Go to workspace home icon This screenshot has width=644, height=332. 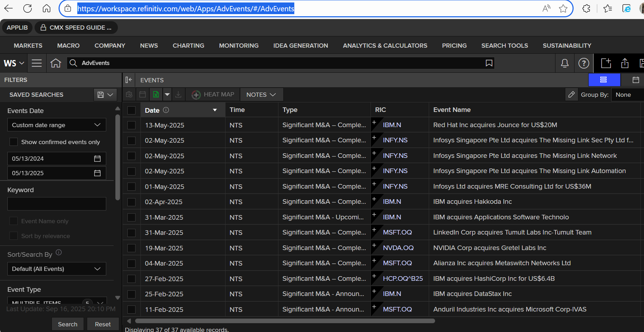[56, 63]
